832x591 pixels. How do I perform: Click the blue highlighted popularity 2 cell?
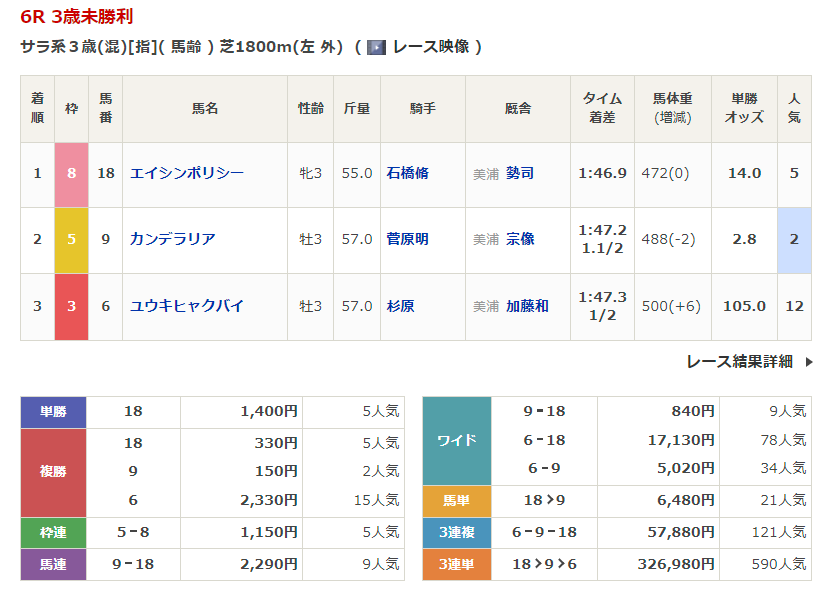(x=794, y=239)
